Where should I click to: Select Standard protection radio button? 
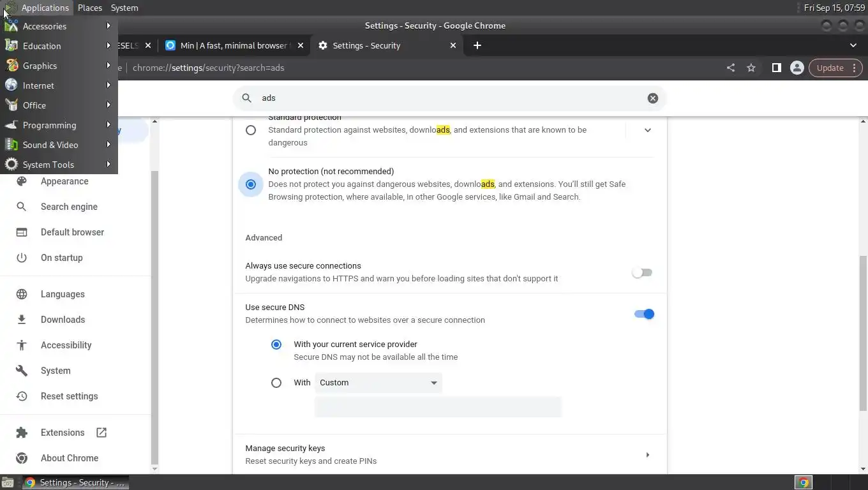(x=251, y=130)
